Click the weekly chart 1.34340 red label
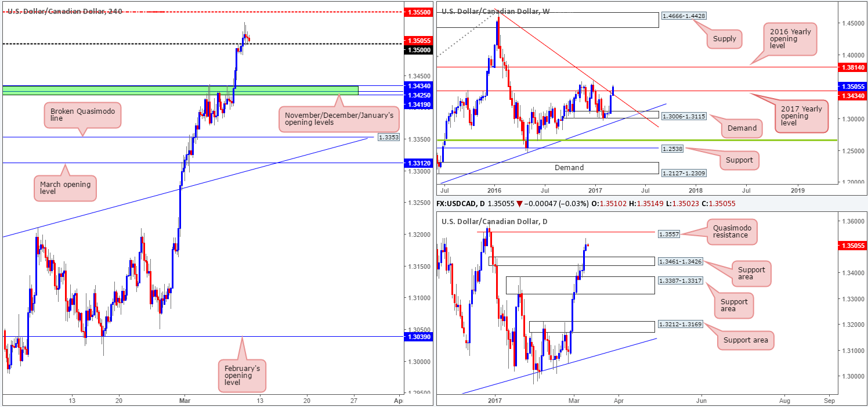Image resolution: width=868 pixels, height=407 pixels. pos(852,96)
